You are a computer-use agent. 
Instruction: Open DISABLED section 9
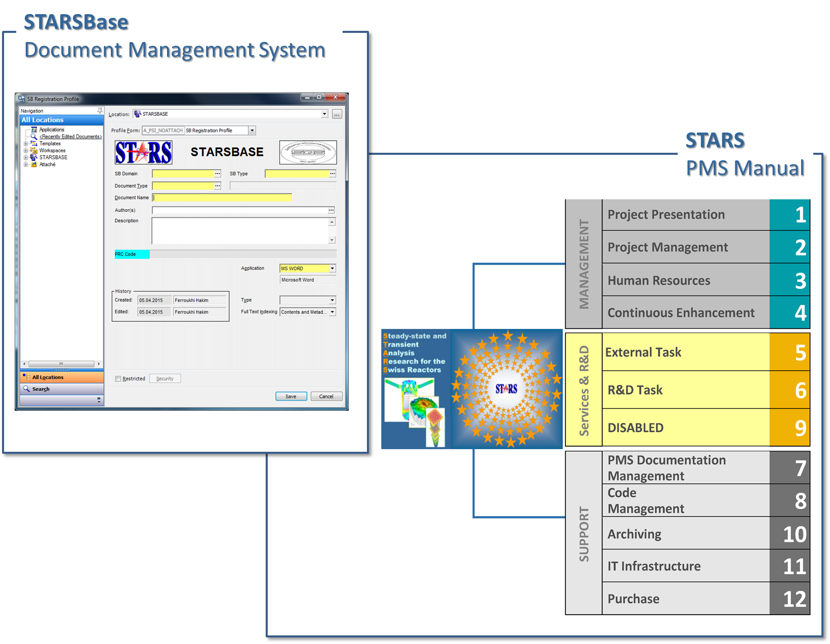tap(706, 427)
